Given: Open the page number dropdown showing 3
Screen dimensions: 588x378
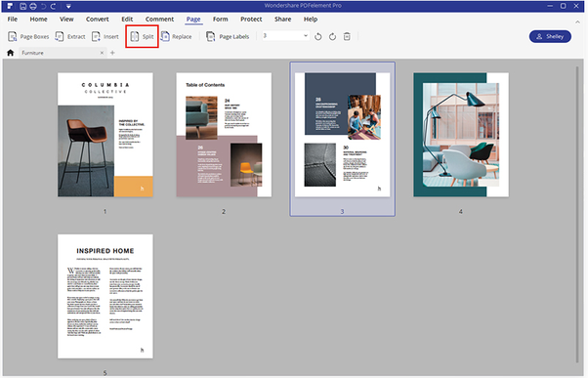Looking at the screenshot, I should tap(285, 35).
